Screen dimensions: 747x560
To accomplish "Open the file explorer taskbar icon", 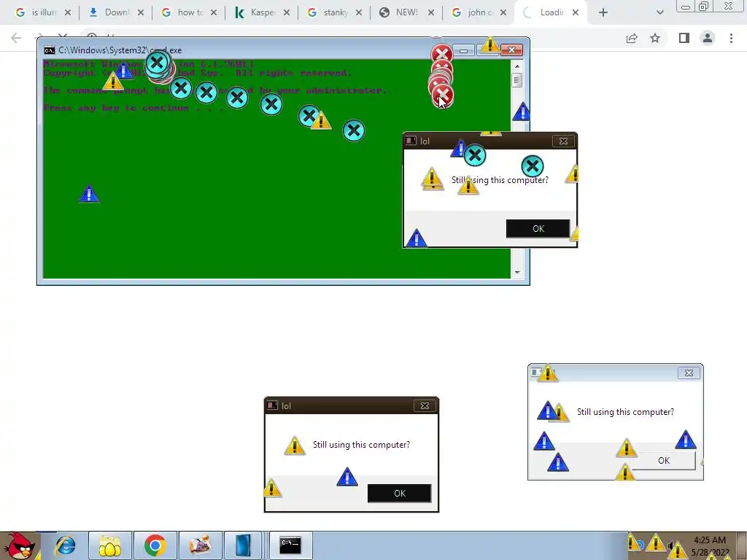I will pos(109,545).
